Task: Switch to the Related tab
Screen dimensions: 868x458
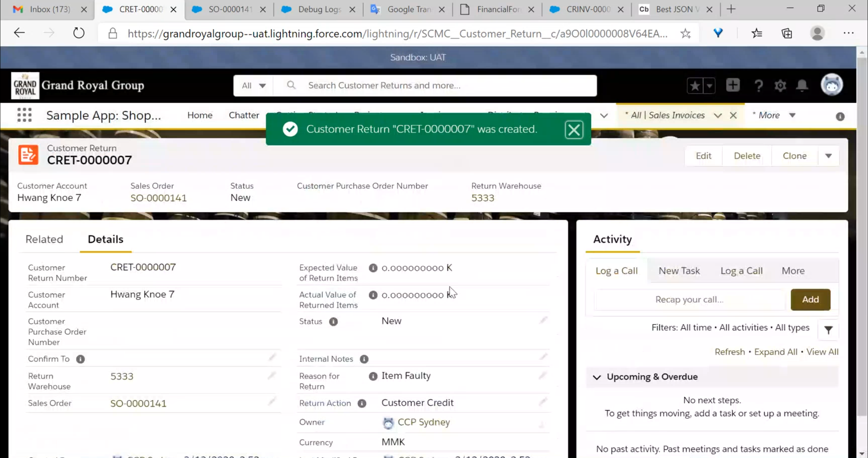Action: pyautogui.click(x=44, y=239)
